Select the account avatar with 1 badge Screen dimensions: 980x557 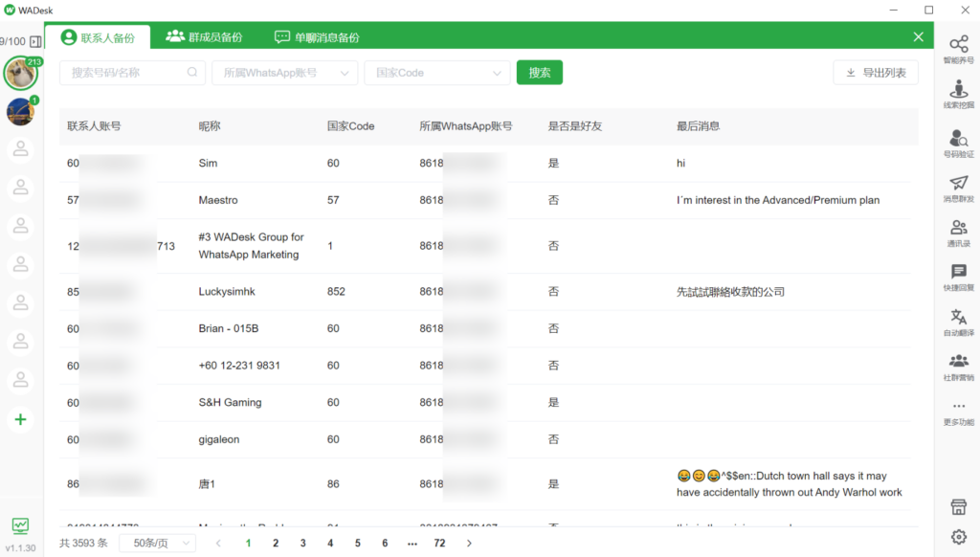click(x=21, y=112)
